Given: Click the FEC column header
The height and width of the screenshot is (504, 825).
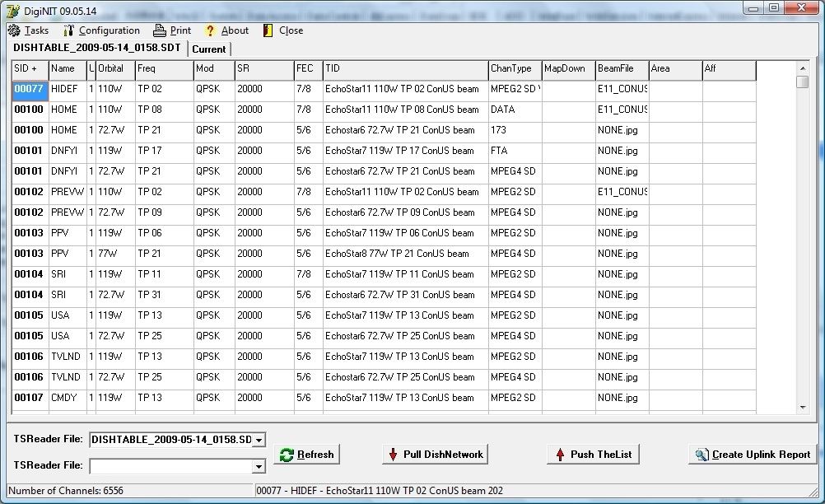Looking at the screenshot, I should [x=308, y=71].
